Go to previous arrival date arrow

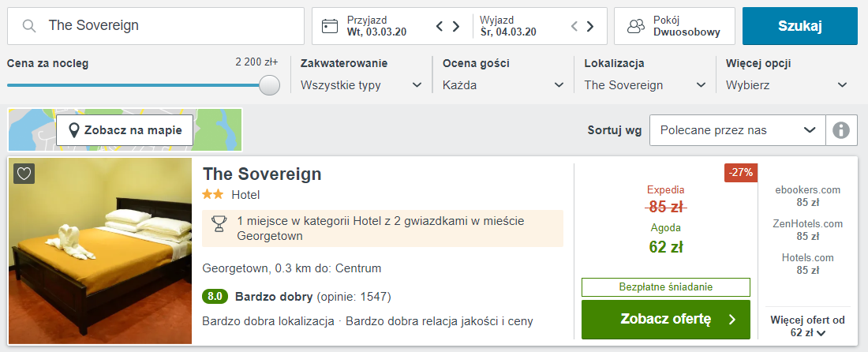click(440, 26)
